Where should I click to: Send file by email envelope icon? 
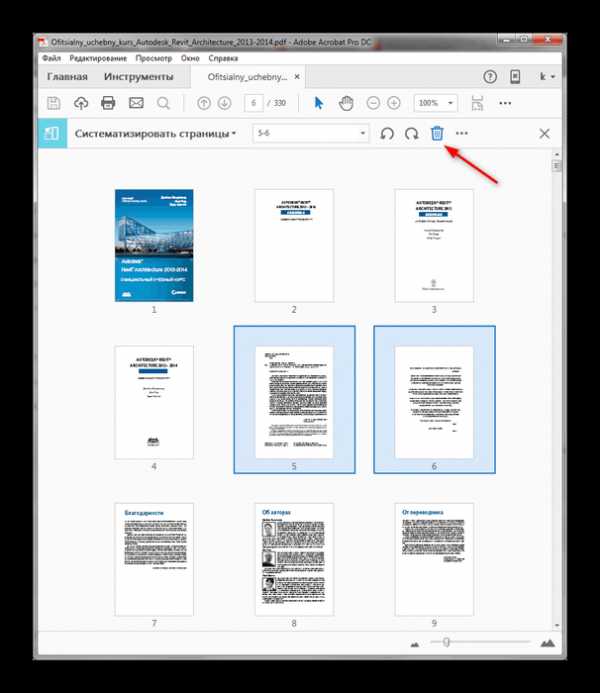136,103
